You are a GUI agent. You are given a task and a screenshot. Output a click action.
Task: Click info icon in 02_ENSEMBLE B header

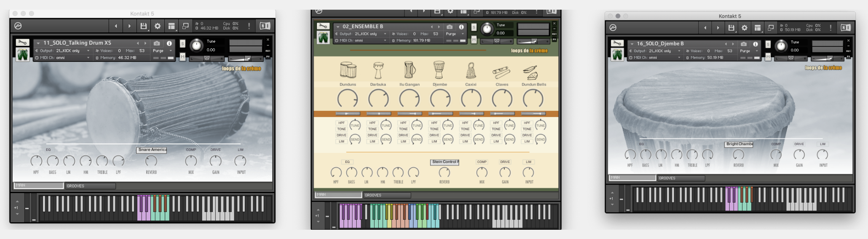[461, 27]
